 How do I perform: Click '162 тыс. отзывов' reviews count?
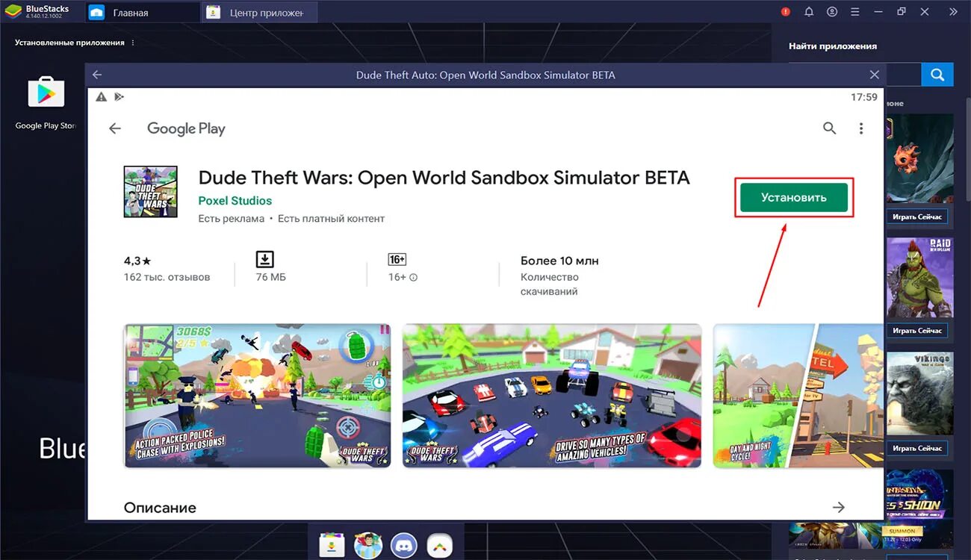pyautogui.click(x=167, y=277)
